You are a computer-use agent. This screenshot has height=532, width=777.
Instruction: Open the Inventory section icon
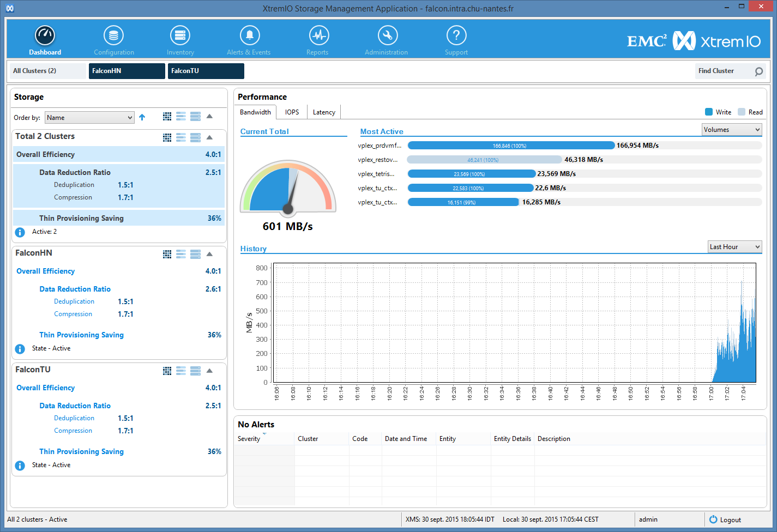pos(180,36)
